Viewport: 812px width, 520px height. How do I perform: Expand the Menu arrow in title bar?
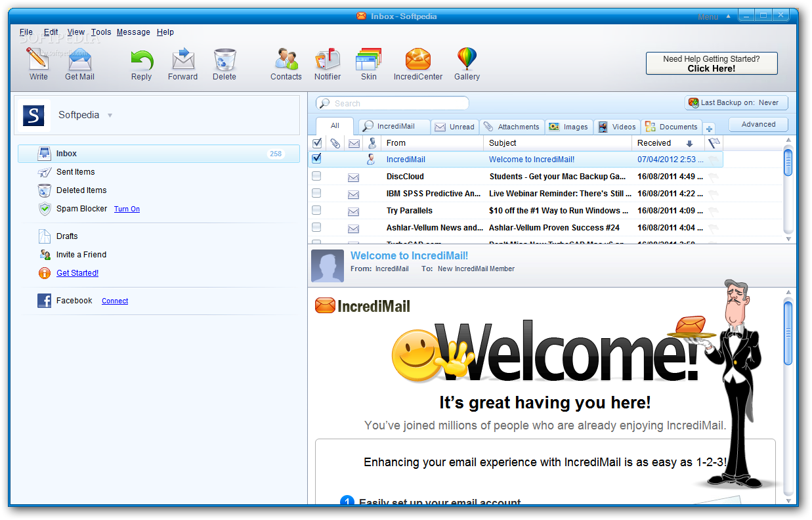click(728, 16)
